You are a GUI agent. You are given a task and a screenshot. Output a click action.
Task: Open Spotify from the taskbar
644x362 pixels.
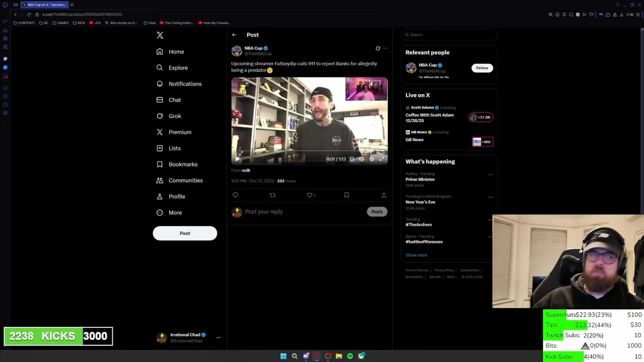[350, 356]
